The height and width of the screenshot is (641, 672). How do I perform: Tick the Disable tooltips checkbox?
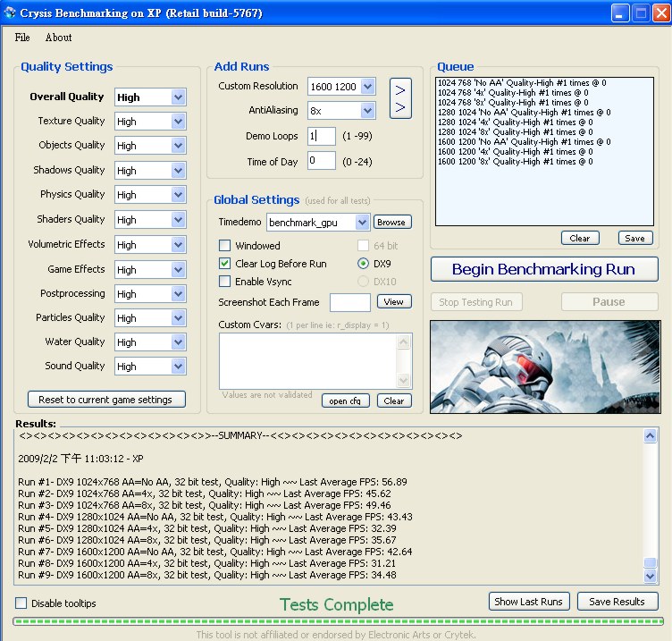pyautogui.click(x=21, y=603)
